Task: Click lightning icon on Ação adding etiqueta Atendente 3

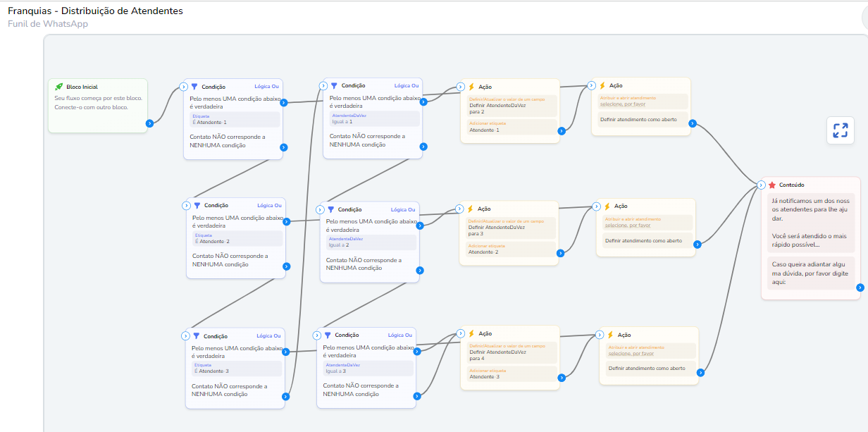Action: point(471,334)
